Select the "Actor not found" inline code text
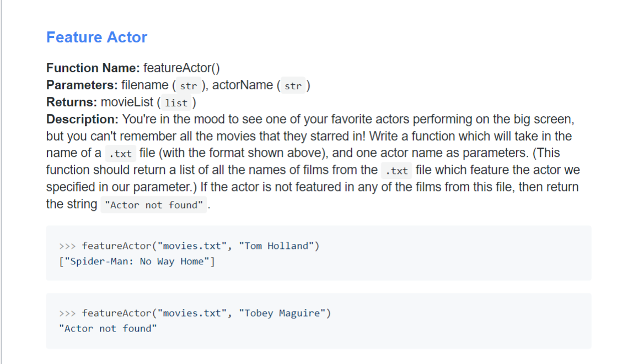633x364 pixels. click(x=154, y=204)
